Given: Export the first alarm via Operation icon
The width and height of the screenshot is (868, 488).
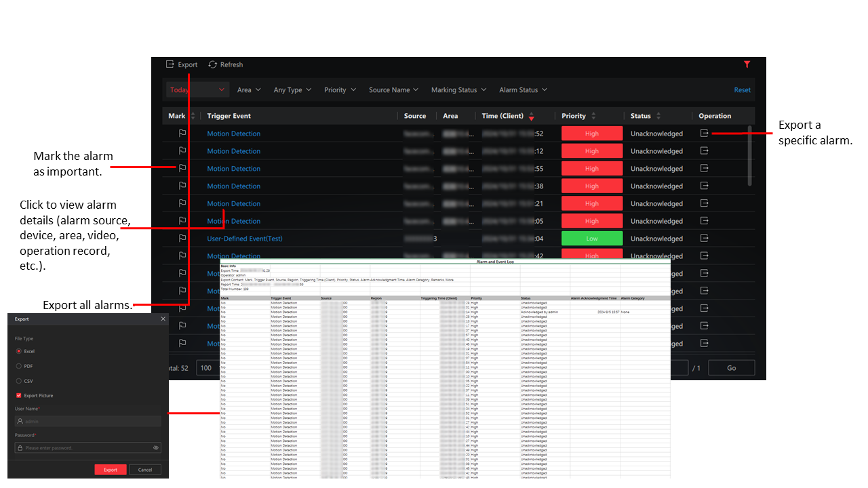Looking at the screenshot, I should pos(705,134).
